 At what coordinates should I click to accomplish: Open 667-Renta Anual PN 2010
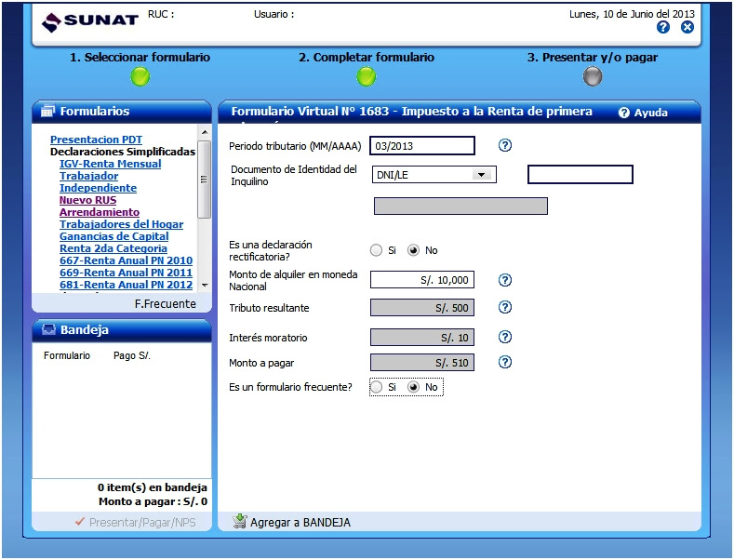(x=126, y=260)
